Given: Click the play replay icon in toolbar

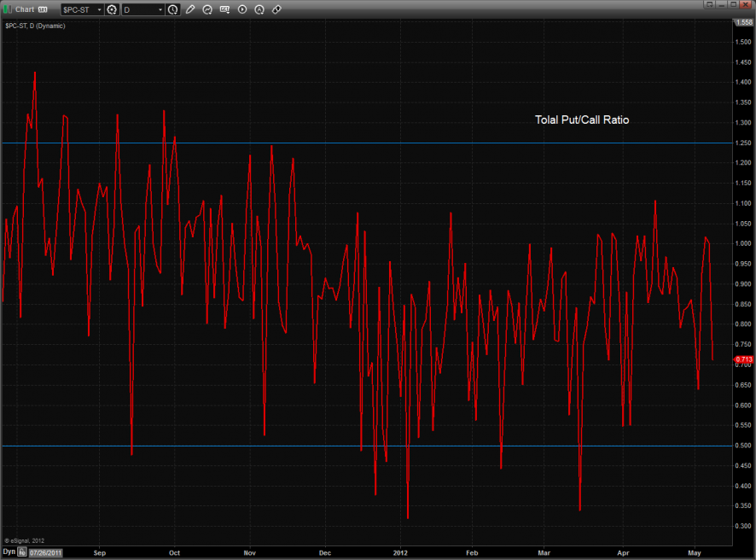Looking at the screenshot, I should (242, 9).
